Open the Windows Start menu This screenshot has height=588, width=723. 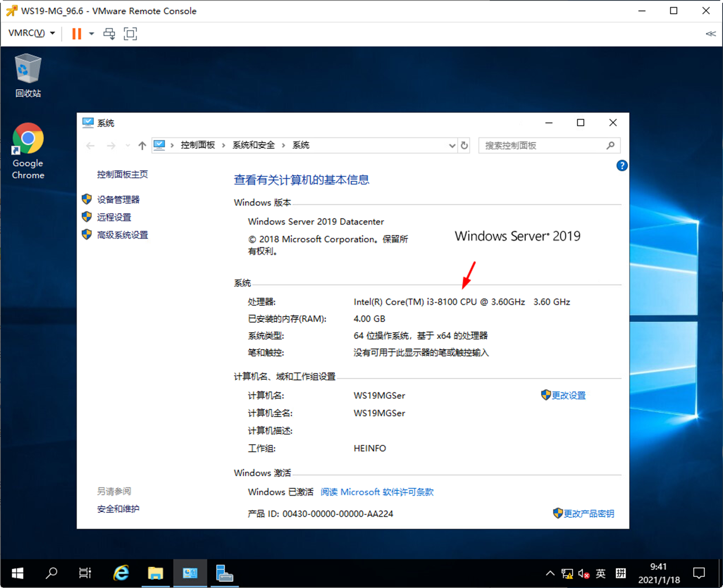[17, 573]
